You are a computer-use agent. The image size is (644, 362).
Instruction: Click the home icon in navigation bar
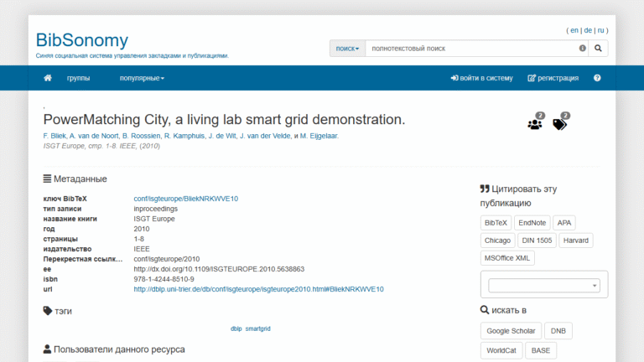(48, 78)
